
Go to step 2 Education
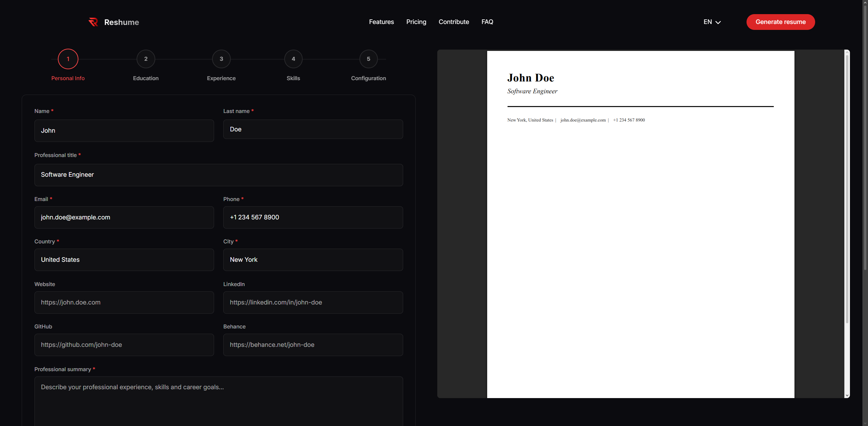[x=146, y=59]
